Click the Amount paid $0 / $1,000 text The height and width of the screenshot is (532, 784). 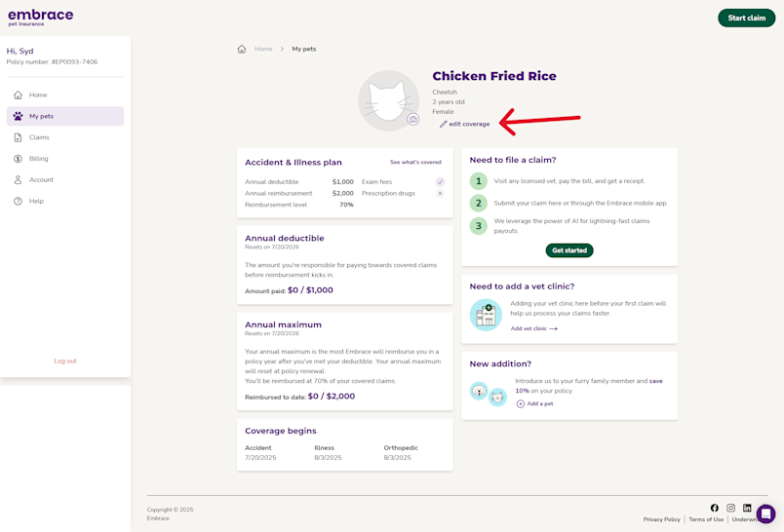click(x=289, y=290)
